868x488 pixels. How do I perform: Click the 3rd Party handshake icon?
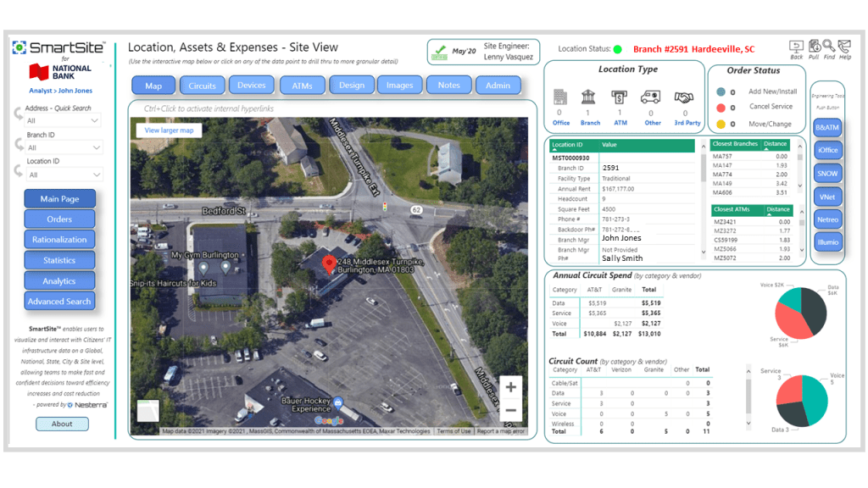685,97
